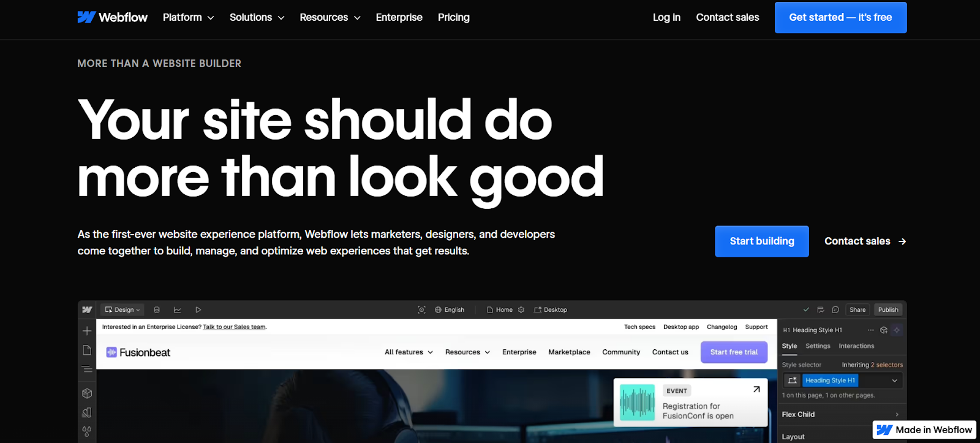Image resolution: width=980 pixels, height=443 pixels.
Task: Open the Style selectors paint icon in sidebar
Action: tap(87, 412)
